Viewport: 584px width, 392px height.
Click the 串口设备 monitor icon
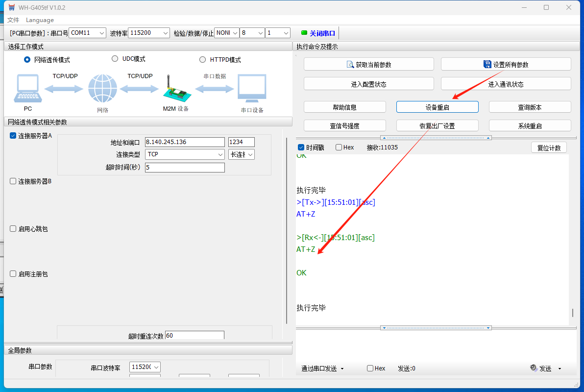(x=252, y=89)
